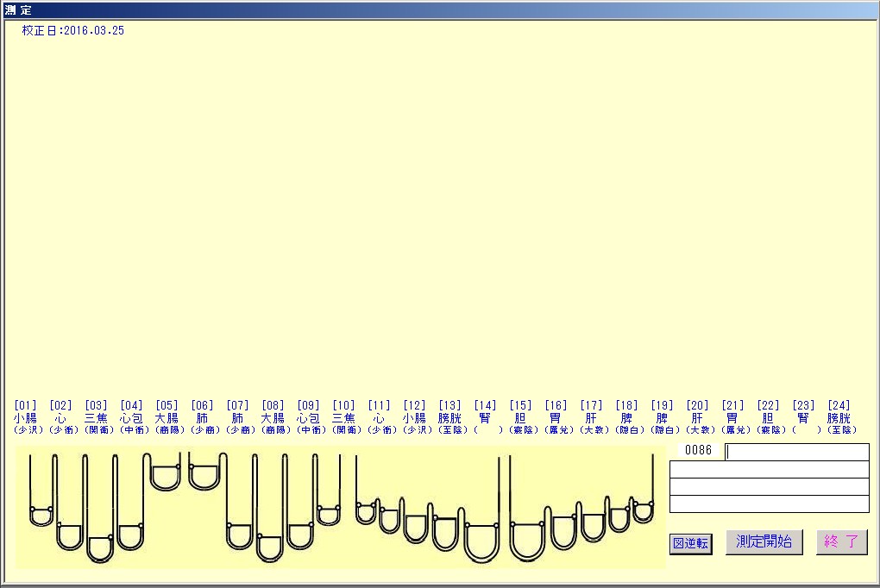Click the [11] 心 point label

[379, 417]
